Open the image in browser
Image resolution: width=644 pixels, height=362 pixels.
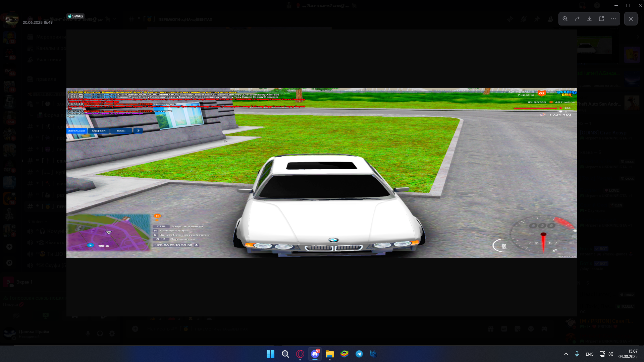click(x=601, y=19)
